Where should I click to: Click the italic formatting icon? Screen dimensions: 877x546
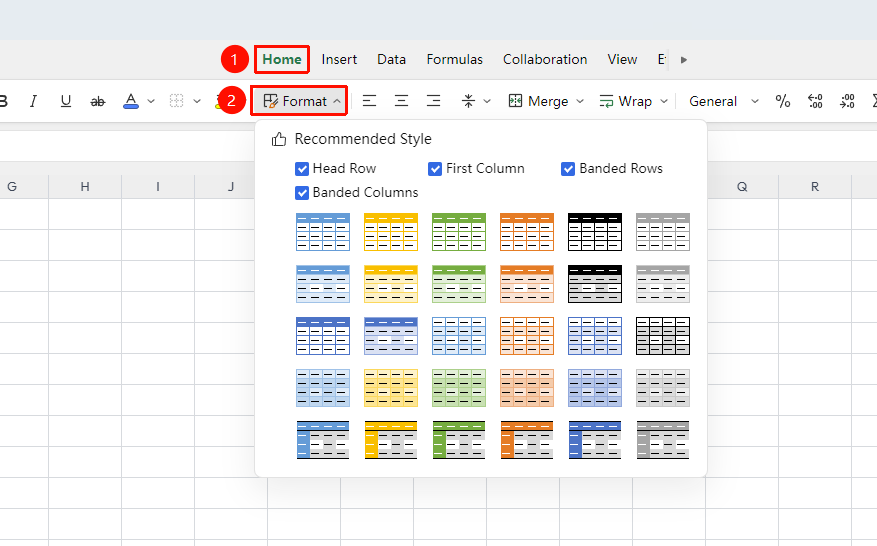click(34, 101)
